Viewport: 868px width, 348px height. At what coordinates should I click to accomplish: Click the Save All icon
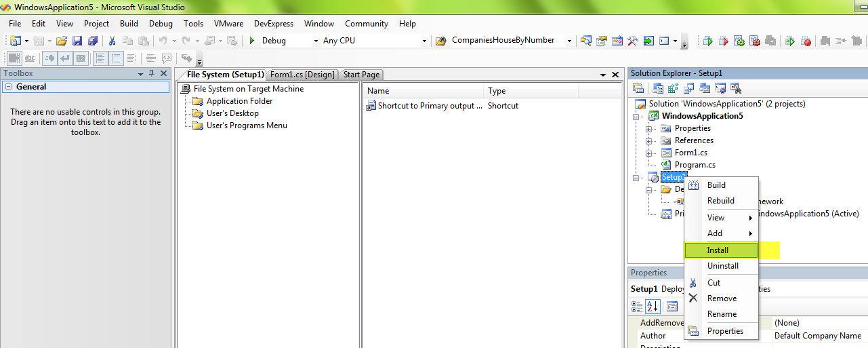pos(92,41)
